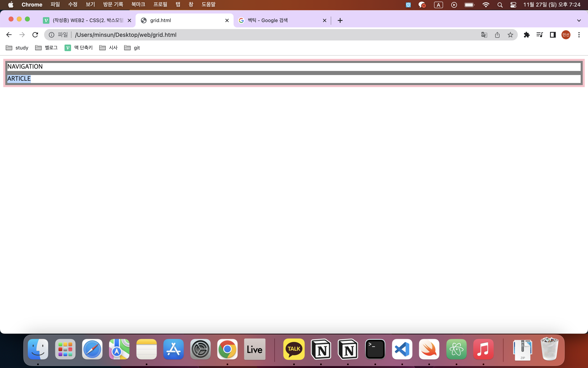Viewport: 588px width, 368px height.
Task: Open the KakaoTalk notification menu bar icon
Action: (422, 5)
